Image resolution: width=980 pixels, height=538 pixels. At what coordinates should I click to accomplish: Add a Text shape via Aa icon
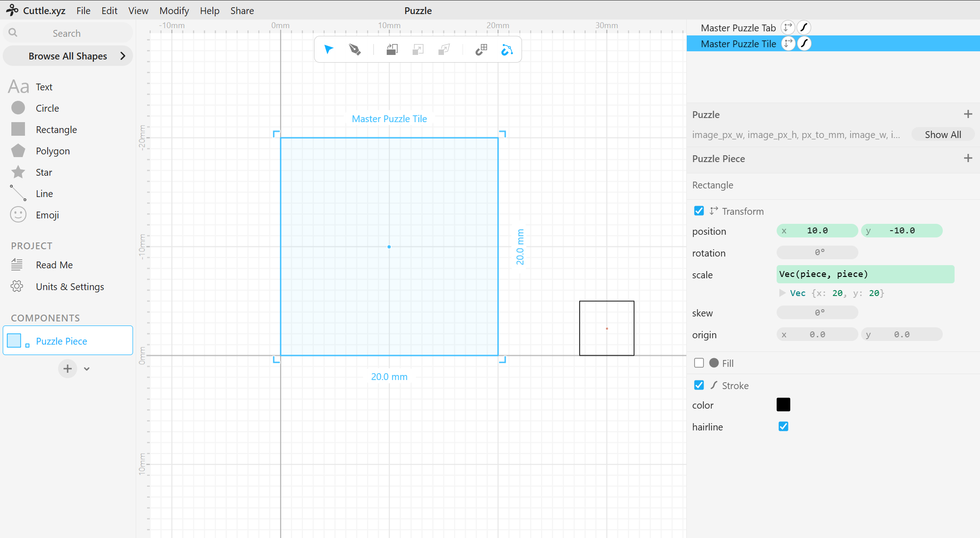19,86
